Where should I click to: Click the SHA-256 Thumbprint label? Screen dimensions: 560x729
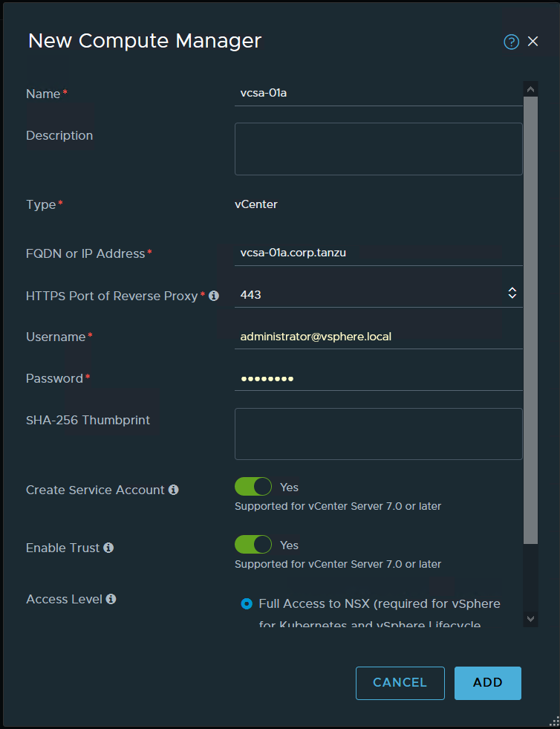(x=88, y=421)
